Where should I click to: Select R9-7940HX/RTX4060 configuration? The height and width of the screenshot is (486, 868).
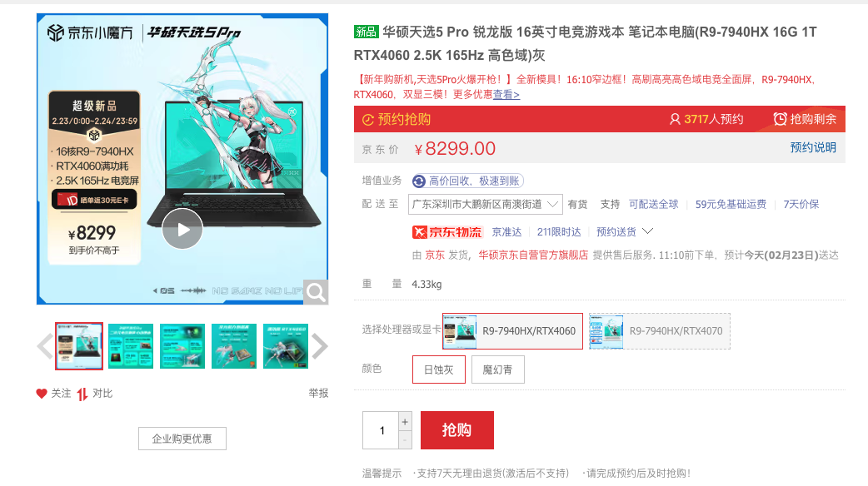(x=512, y=331)
